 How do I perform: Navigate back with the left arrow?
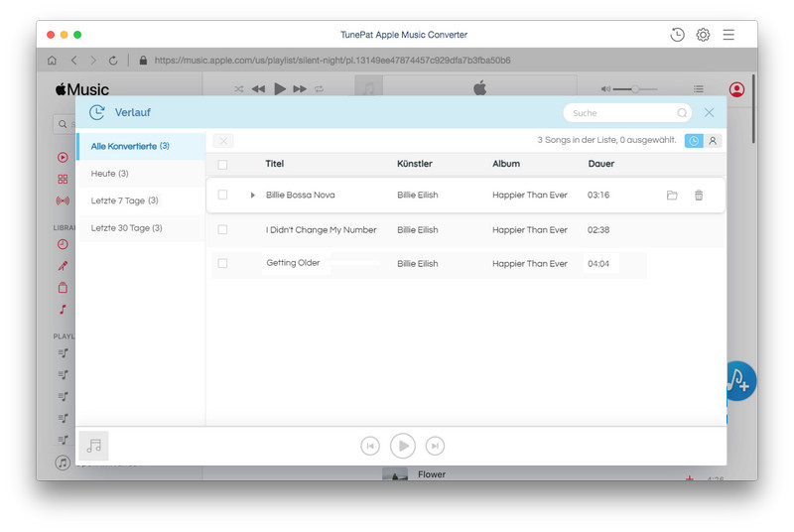coord(73,61)
